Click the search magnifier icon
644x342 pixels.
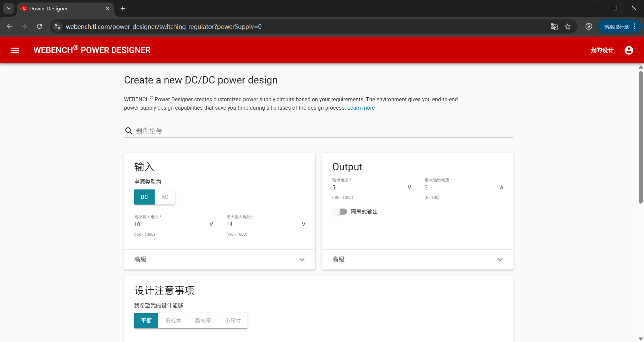click(129, 131)
